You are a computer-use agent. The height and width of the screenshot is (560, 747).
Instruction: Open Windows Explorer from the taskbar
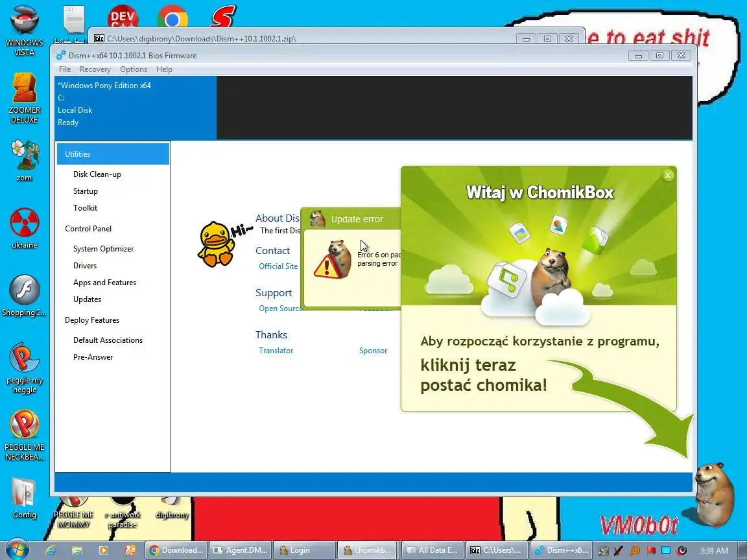click(x=77, y=550)
